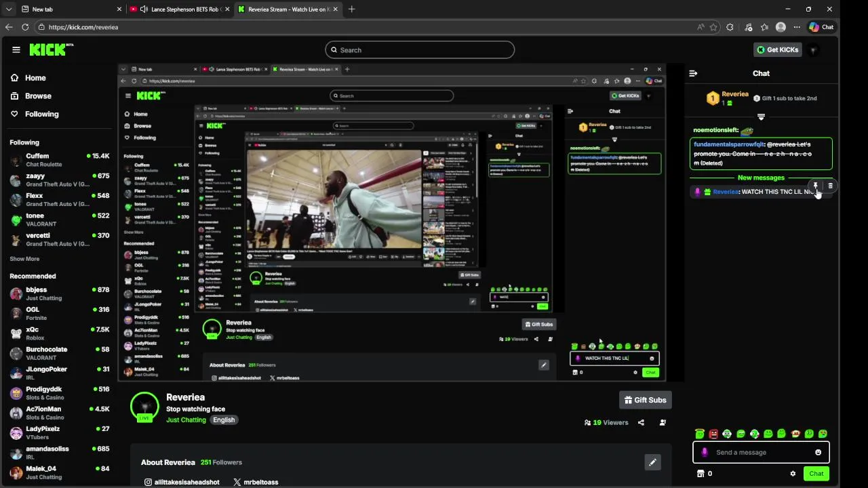Open the Kick hamburger sidebar menu
The width and height of the screenshot is (868, 488).
click(x=16, y=49)
